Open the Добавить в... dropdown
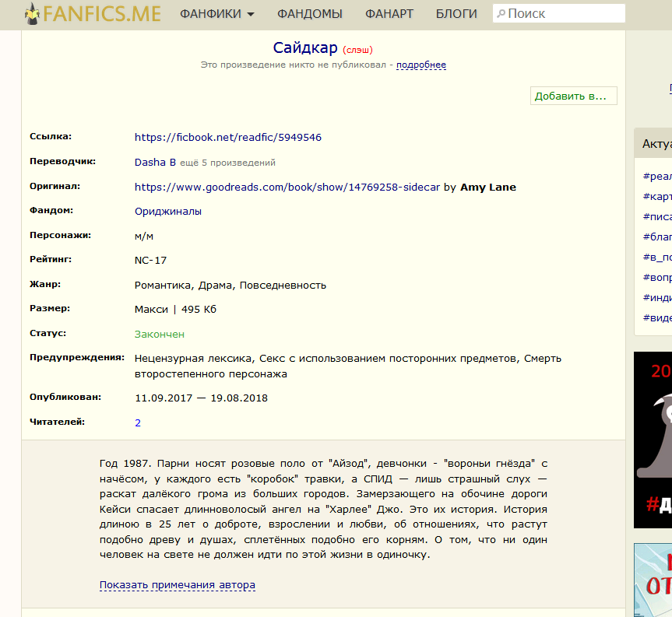 573,96
